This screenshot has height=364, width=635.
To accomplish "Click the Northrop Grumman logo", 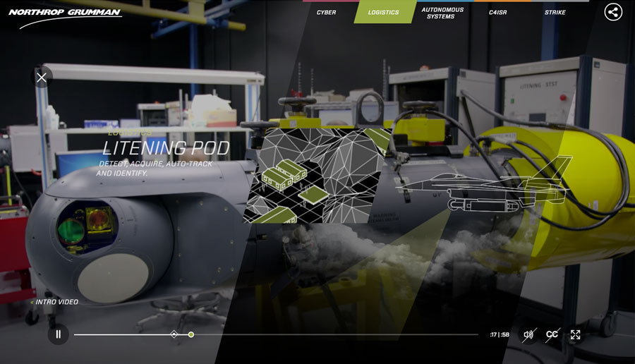I will tap(66, 17).
